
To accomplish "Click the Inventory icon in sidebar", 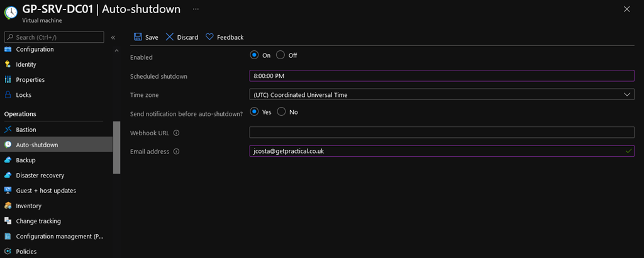I will pyautogui.click(x=8, y=206).
